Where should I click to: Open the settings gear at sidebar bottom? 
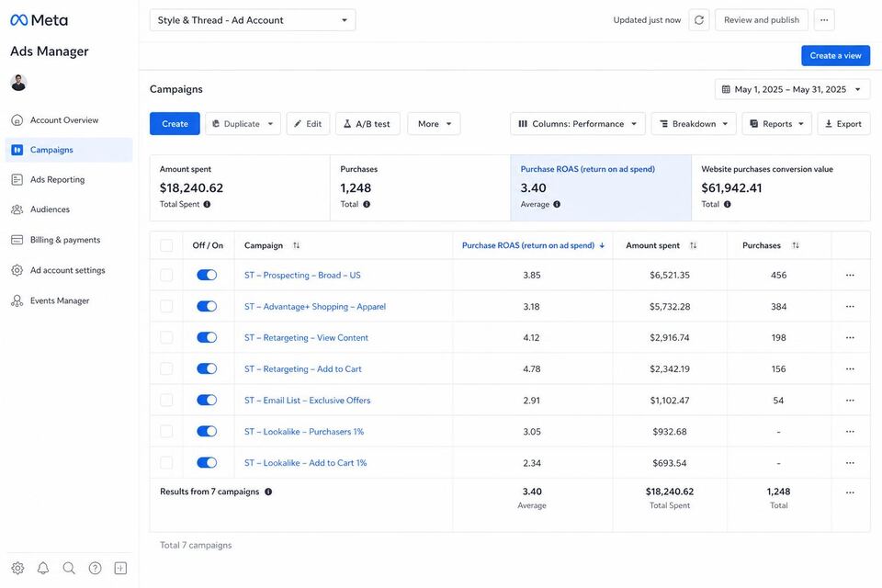(x=18, y=568)
